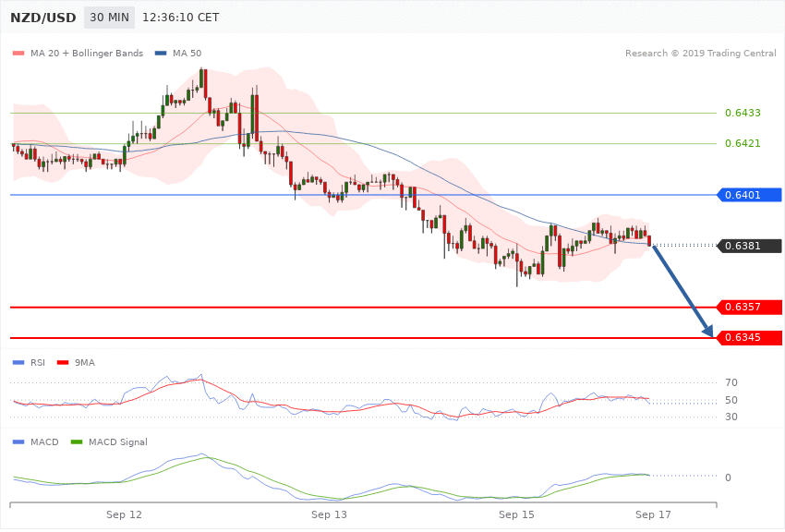Click the MA 20 + Bollinger Bands label

pos(87,53)
